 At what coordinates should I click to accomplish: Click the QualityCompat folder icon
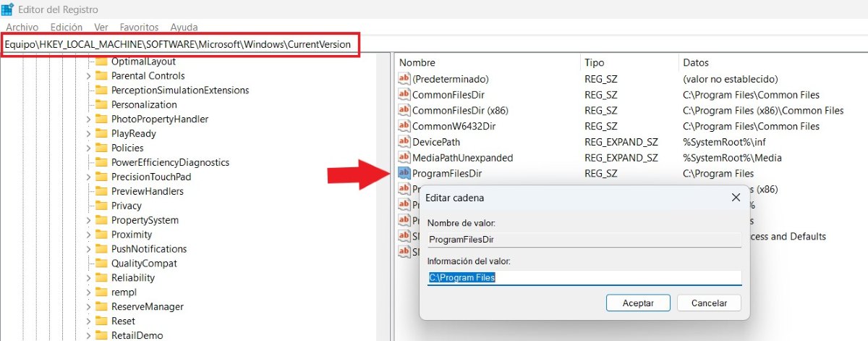click(101, 264)
